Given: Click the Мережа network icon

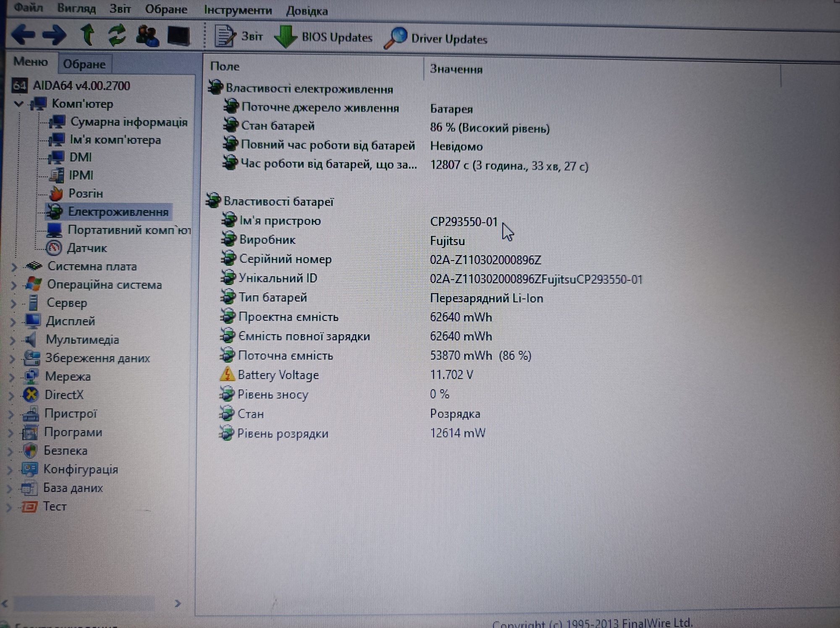Looking at the screenshot, I should pyautogui.click(x=31, y=377).
